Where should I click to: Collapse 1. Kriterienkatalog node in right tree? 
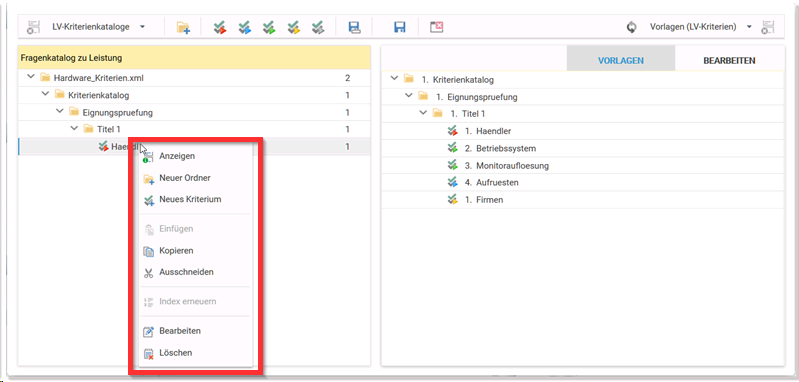pyautogui.click(x=394, y=79)
